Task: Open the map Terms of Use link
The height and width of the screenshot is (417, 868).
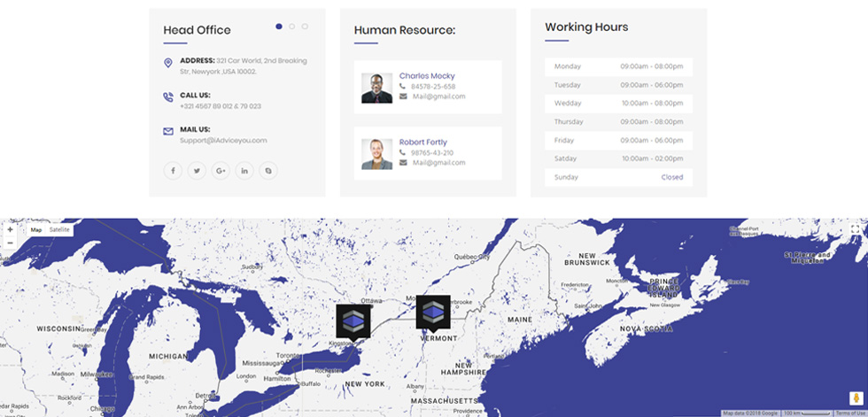Action: click(x=851, y=413)
